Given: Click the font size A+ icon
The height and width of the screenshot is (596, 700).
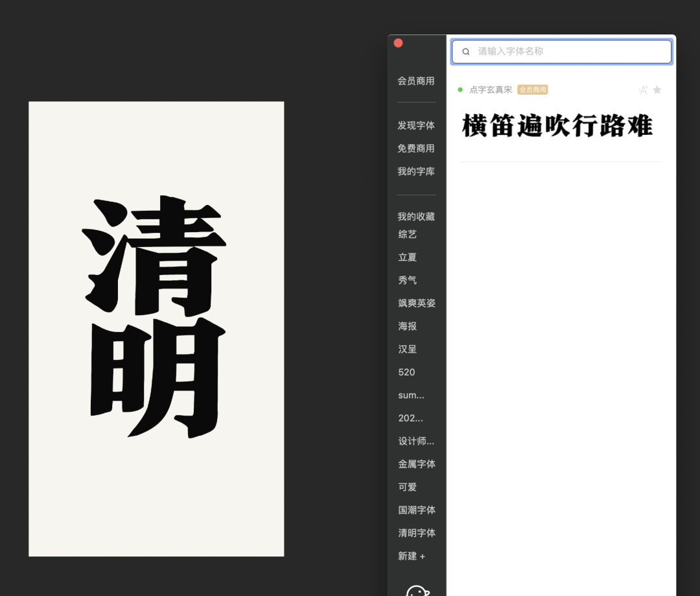Looking at the screenshot, I should 643,90.
